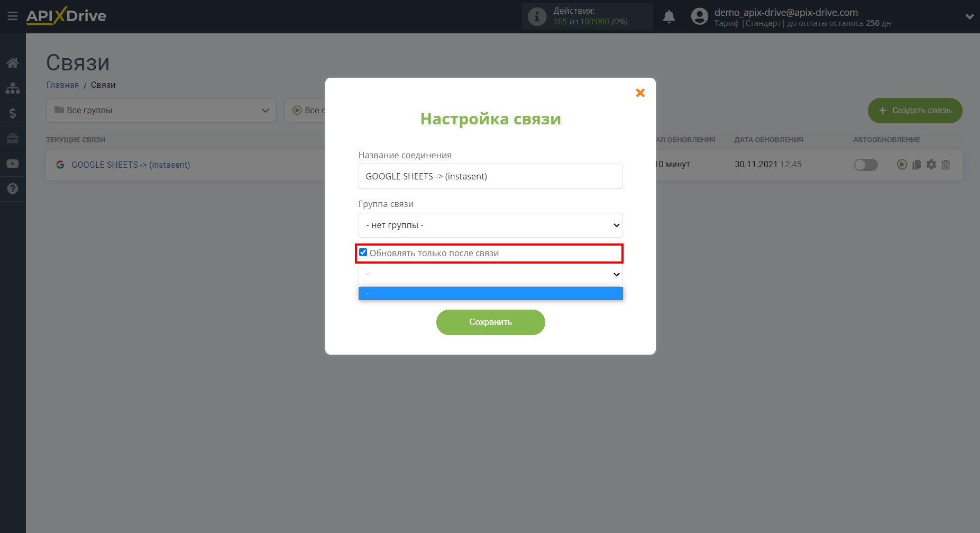
Task: Open the briefcase icon in sidebar
Action: (x=13, y=139)
